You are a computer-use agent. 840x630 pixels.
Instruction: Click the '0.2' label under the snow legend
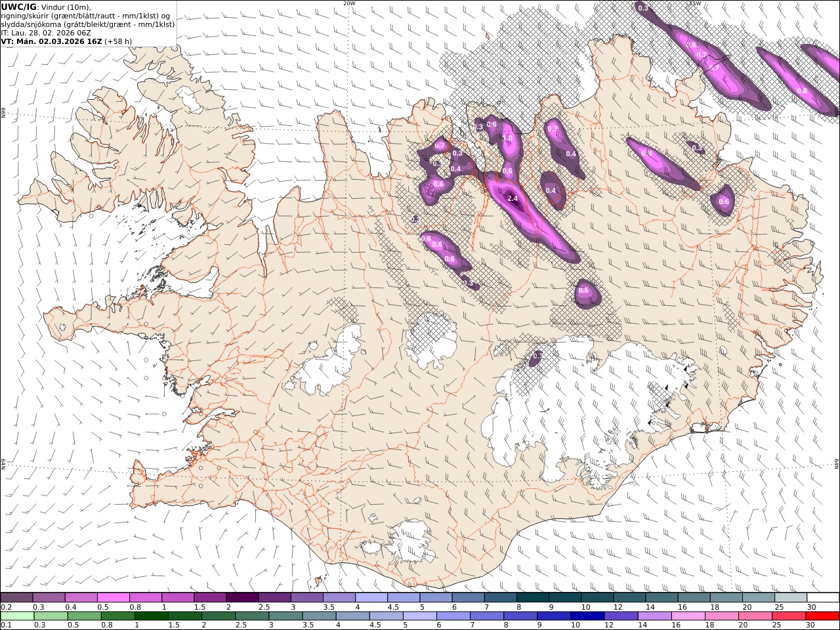point(5,607)
